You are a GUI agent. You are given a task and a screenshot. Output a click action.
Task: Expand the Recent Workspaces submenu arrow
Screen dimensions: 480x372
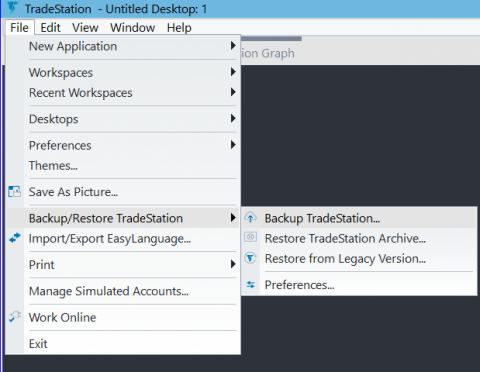233,92
